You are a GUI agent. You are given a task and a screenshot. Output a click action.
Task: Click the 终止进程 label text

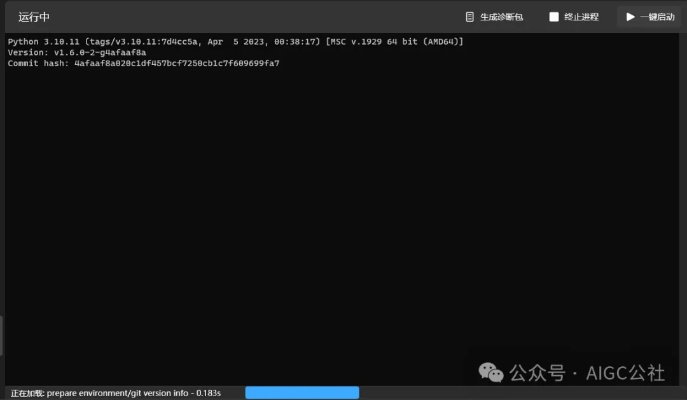pyautogui.click(x=581, y=17)
